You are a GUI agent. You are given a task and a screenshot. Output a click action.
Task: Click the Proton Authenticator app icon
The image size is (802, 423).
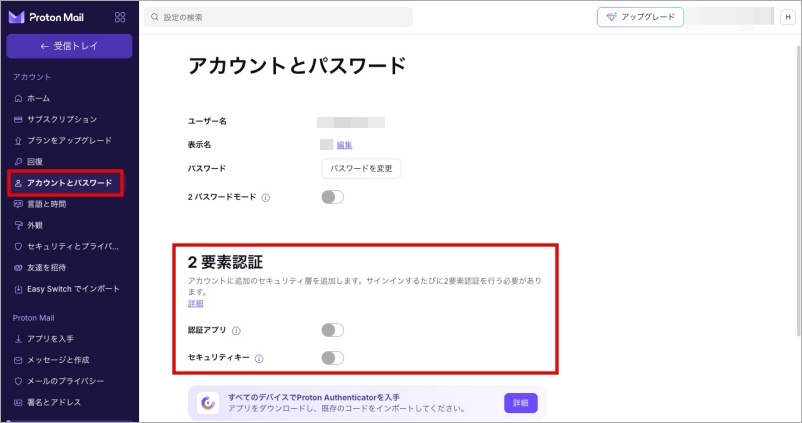[208, 403]
